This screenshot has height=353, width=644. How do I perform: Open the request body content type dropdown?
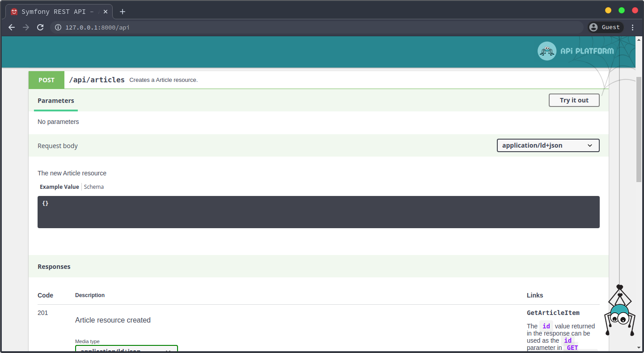coord(548,145)
